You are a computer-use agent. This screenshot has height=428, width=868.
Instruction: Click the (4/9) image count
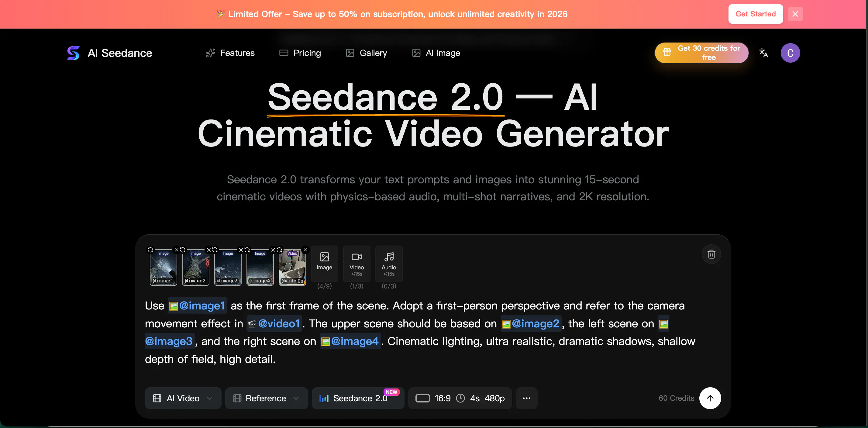click(x=325, y=286)
